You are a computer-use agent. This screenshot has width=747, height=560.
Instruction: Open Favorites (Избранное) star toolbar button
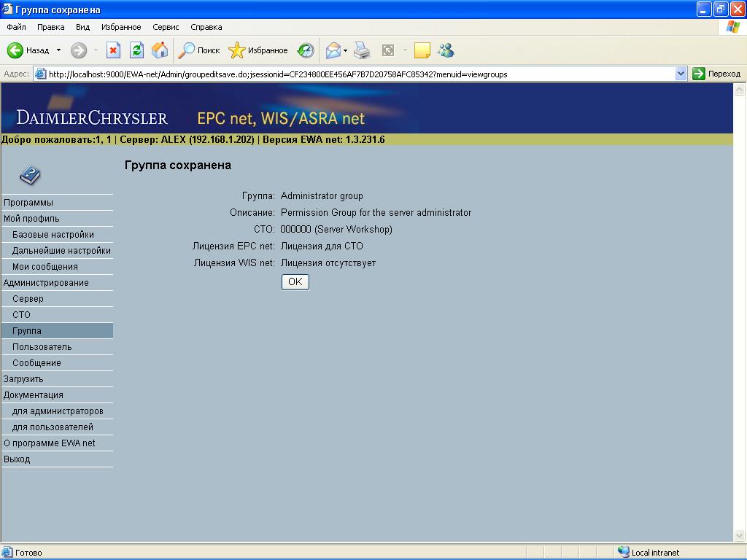[x=258, y=50]
